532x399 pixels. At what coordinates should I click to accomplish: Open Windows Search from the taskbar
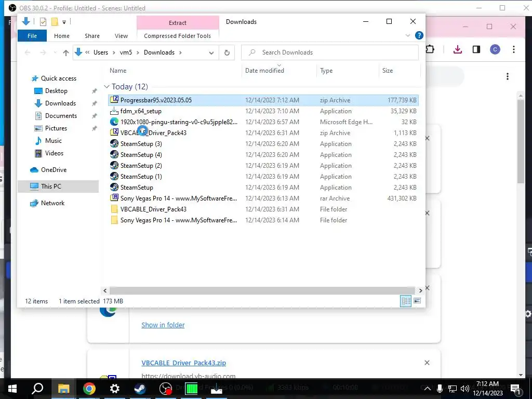(37, 389)
